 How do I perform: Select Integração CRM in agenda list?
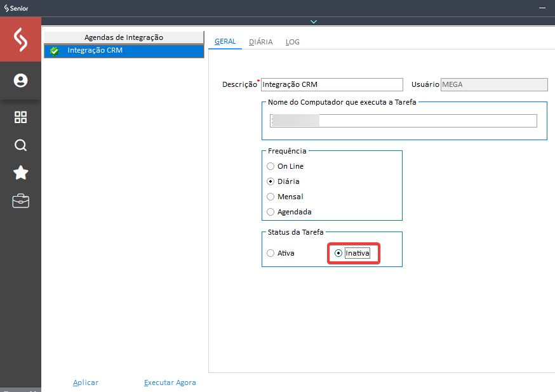[95, 51]
